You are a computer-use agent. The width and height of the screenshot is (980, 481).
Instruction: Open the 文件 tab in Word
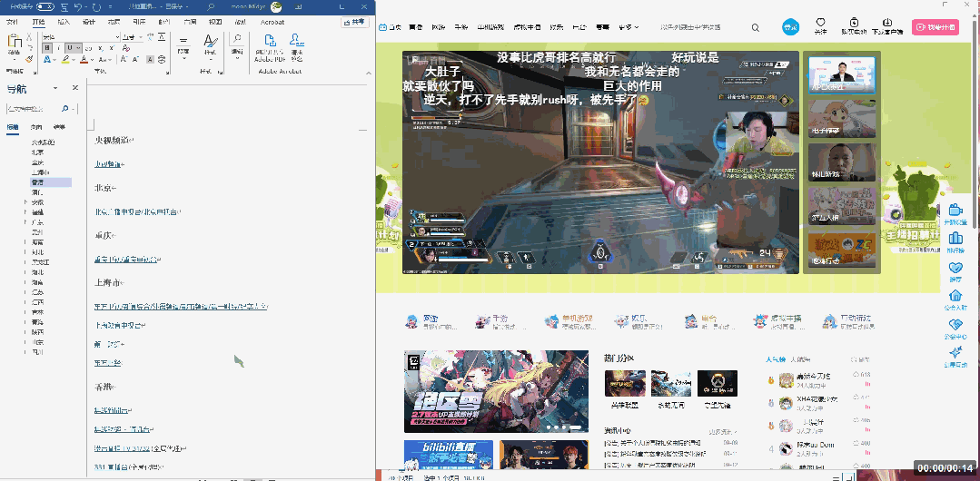coord(12,23)
